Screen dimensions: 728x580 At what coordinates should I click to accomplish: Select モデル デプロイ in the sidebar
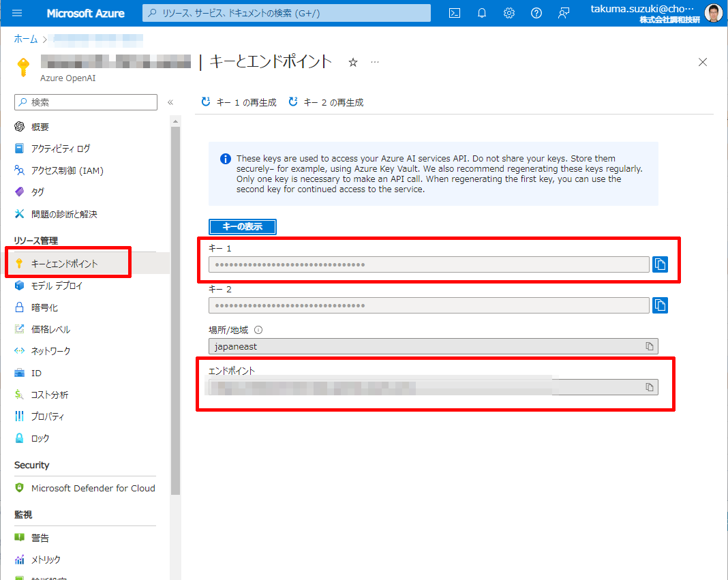[x=57, y=286]
